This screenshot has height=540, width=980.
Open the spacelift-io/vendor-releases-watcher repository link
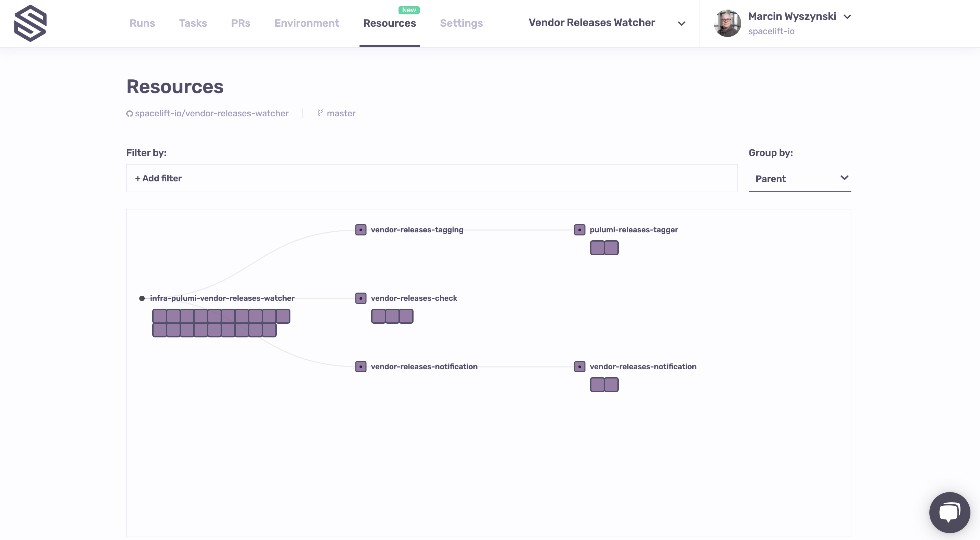[x=211, y=113]
